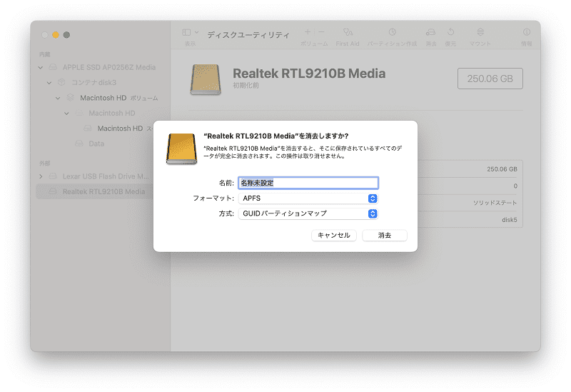Click the disk icon beside Lexar USB row
The image size is (571, 392).
tap(53, 176)
